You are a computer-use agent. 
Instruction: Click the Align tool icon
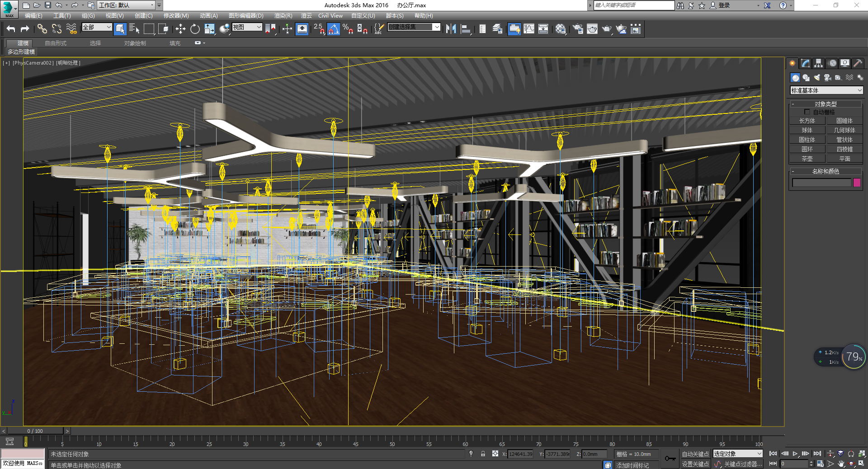(465, 29)
